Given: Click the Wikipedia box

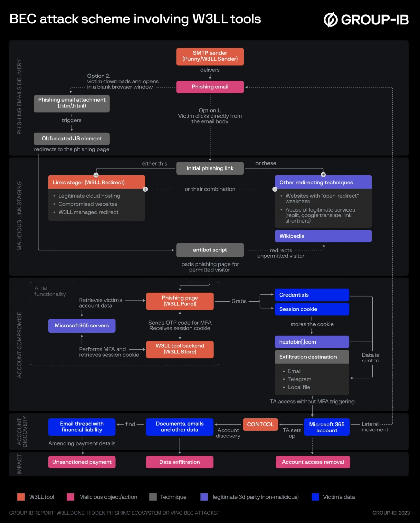Looking at the screenshot, I should point(323,236).
